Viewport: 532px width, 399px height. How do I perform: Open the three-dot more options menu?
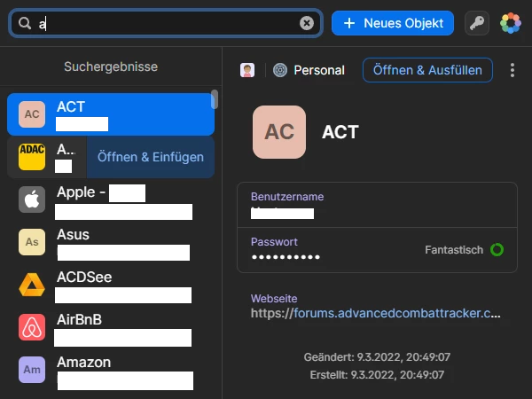coord(512,70)
